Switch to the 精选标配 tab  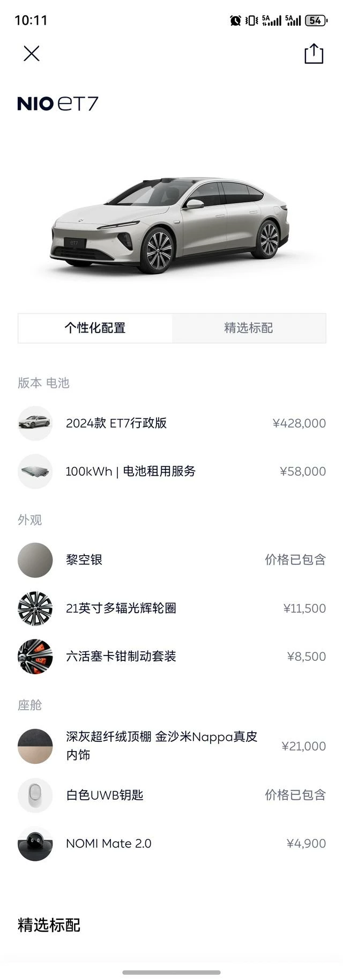pos(249,328)
